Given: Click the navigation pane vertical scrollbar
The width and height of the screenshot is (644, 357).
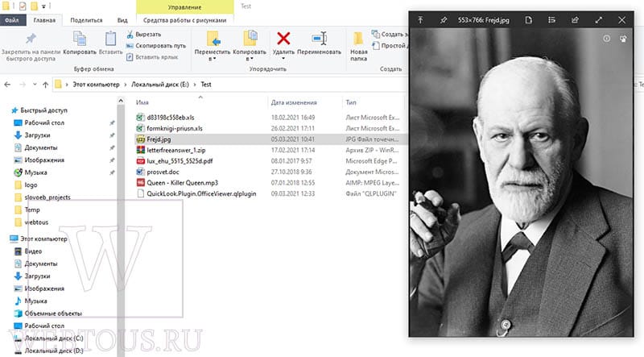Looking at the screenshot, I should point(121,226).
